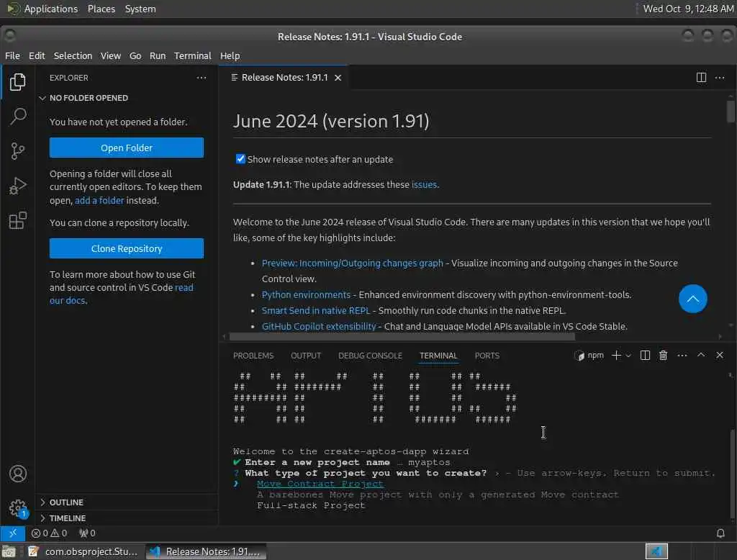Open the Edit menu

pos(37,55)
